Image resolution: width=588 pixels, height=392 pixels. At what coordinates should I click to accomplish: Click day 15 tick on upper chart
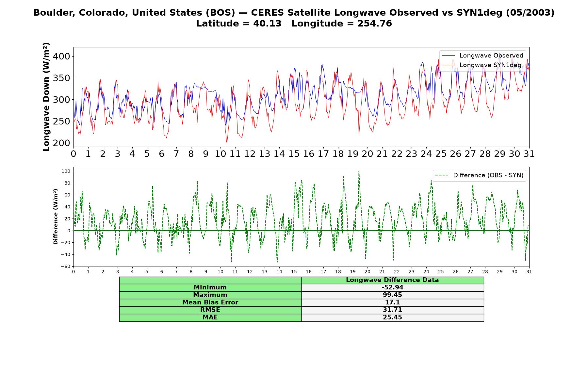click(294, 154)
